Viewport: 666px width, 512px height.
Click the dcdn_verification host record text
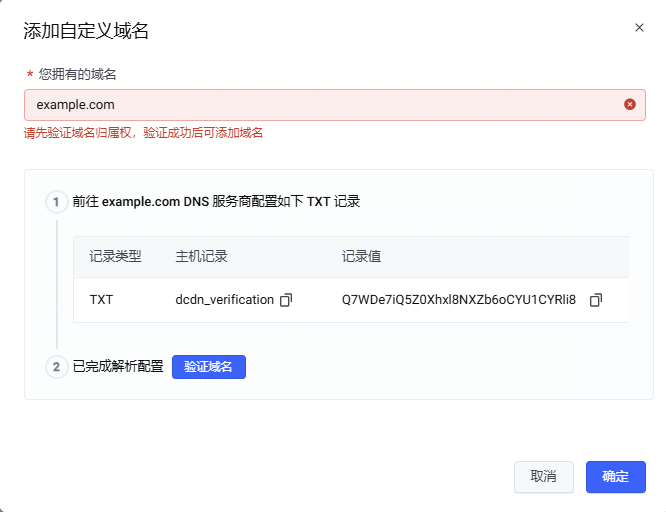(224, 300)
